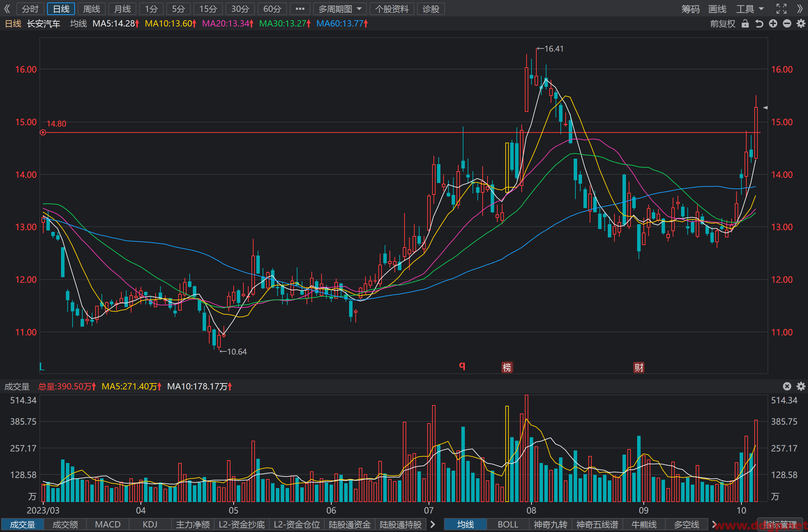Open volume panel settings gear
The height and width of the screenshot is (532, 808).
[x=801, y=386]
